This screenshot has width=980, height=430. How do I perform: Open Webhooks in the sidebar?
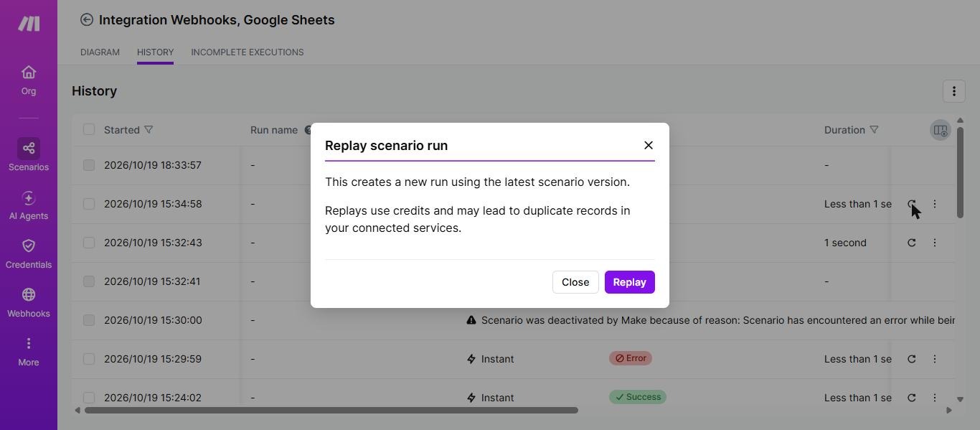point(29,303)
